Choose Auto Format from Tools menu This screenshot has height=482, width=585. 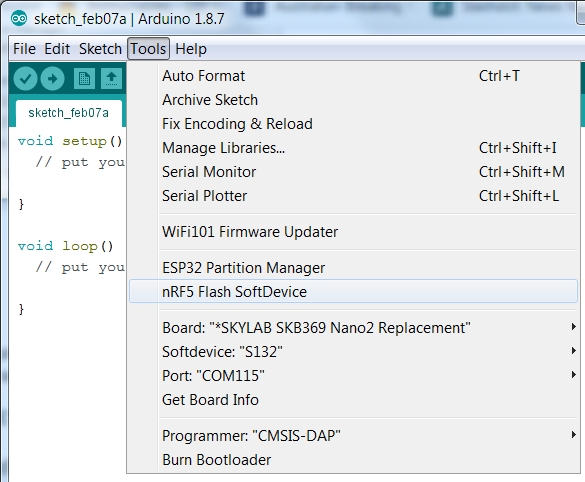click(353, 76)
